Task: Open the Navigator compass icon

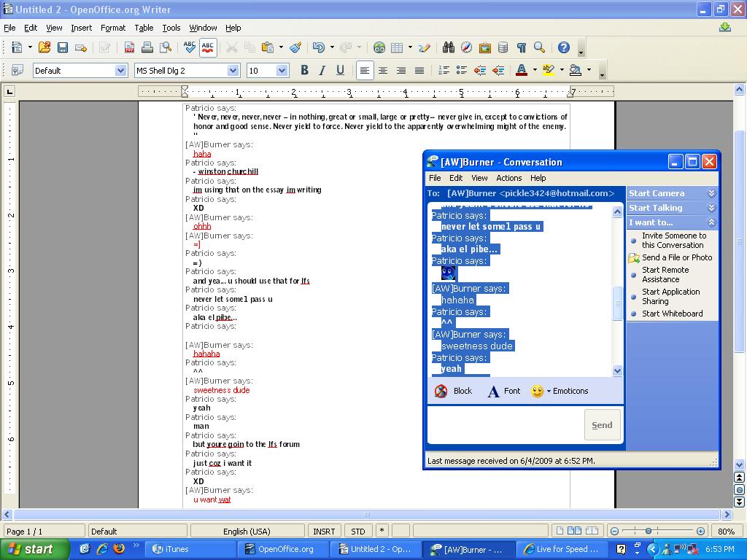Action: pos(466,47)
